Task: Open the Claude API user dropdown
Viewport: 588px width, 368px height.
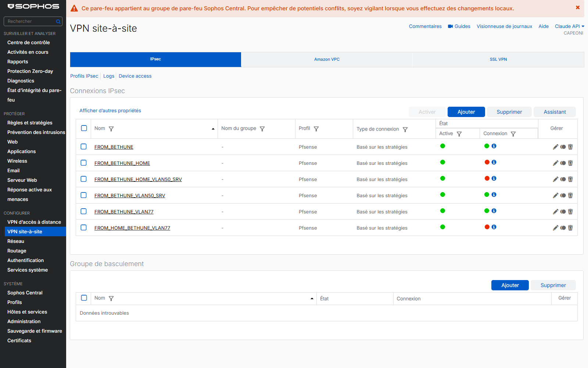Action: click(569, 26)
